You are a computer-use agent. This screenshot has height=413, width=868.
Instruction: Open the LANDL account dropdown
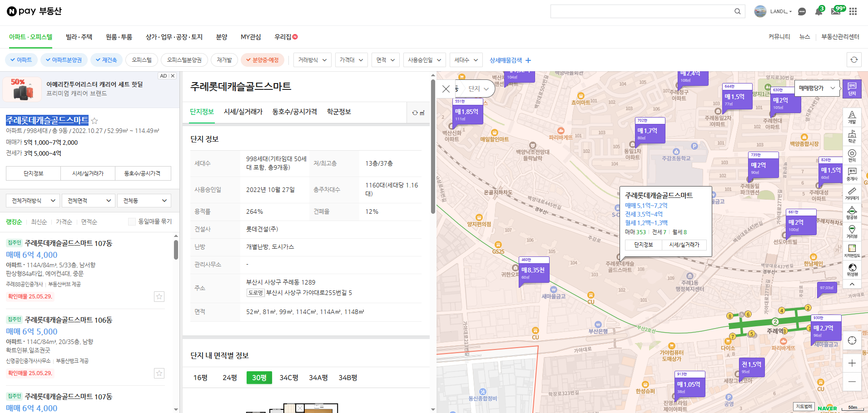point(781,11)
